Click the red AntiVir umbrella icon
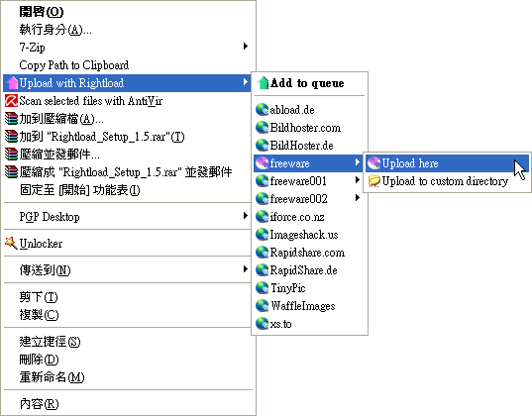 click(11, 101)
